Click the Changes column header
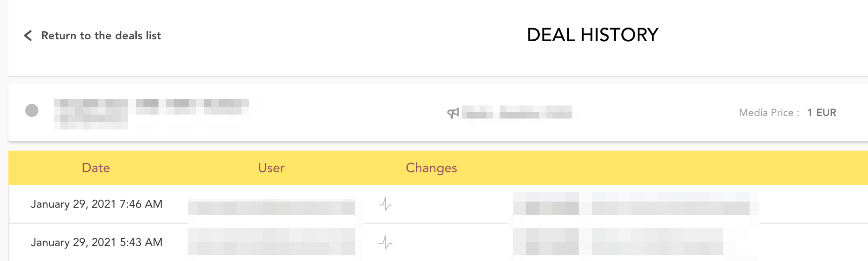868x261 pixels. pyautogui.click(x=431, y=168)
